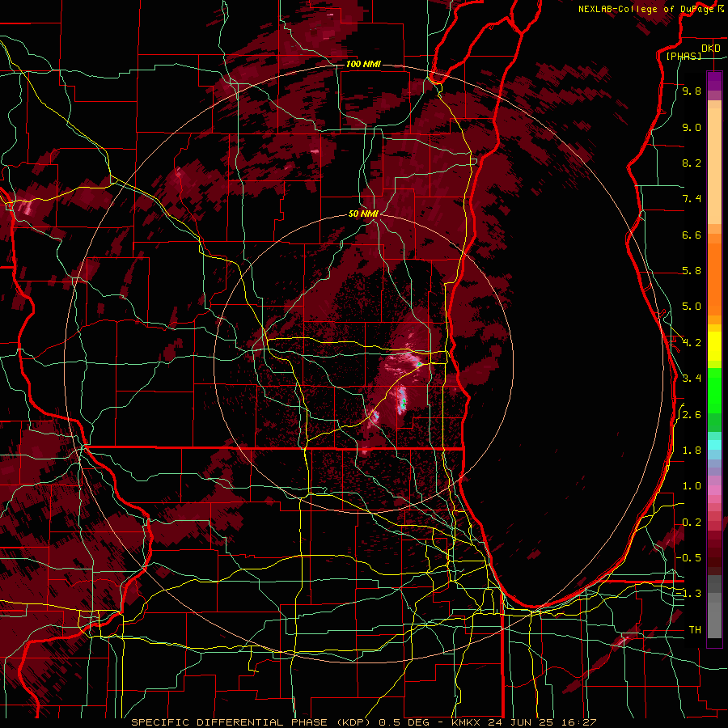728x728 pixels.
Task: Click the peach segment of the color scale
Action: [714, 166]
